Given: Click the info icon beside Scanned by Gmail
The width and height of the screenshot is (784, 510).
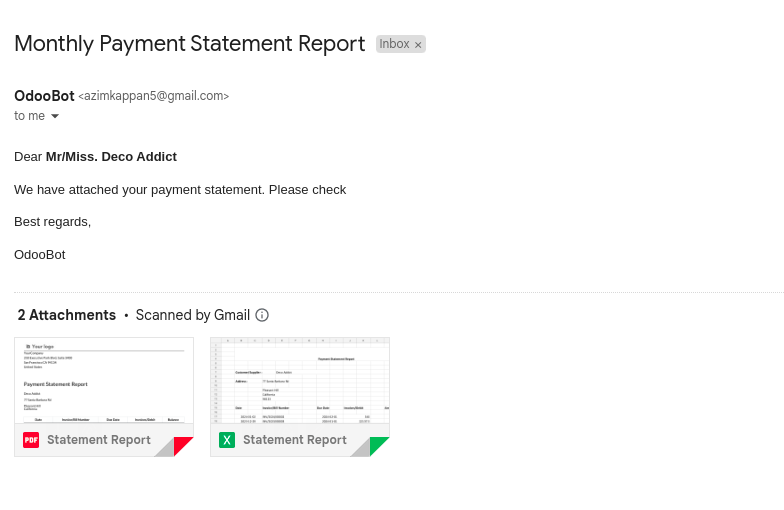Looking at the screenshot, I should (x=262, y=315).
